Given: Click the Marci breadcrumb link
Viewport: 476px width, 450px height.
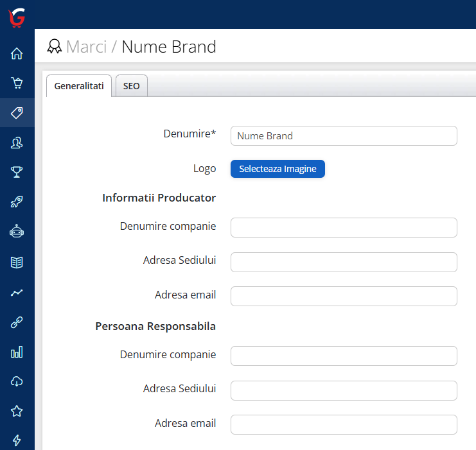Looking at the screenshot, I should coord(86,47).
